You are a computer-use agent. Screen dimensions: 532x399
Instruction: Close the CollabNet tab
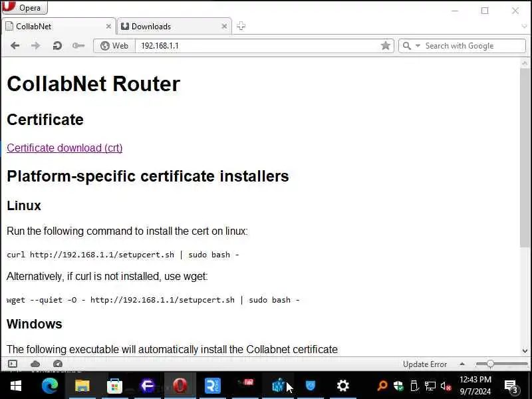click(x=108, y=26)
